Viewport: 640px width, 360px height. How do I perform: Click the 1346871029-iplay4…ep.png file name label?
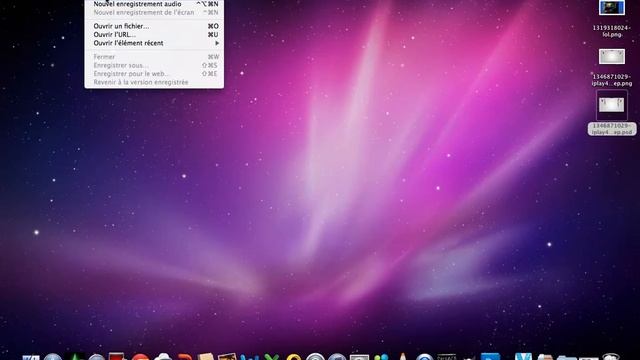(611, 80)
